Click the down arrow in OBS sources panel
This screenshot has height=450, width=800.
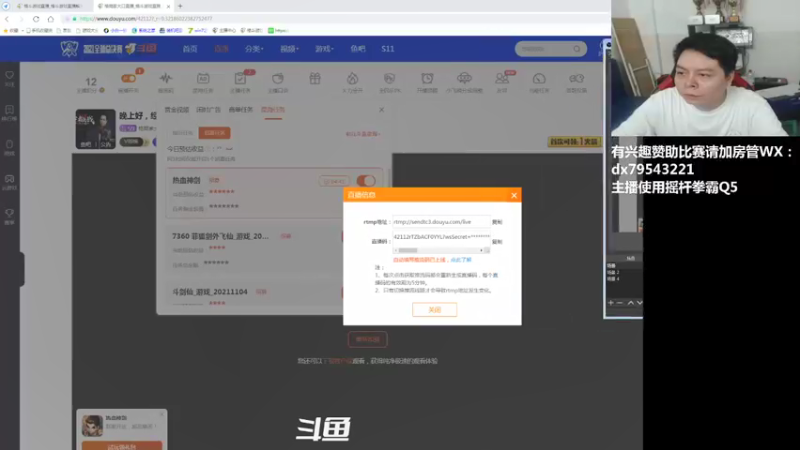pos(639,303)
